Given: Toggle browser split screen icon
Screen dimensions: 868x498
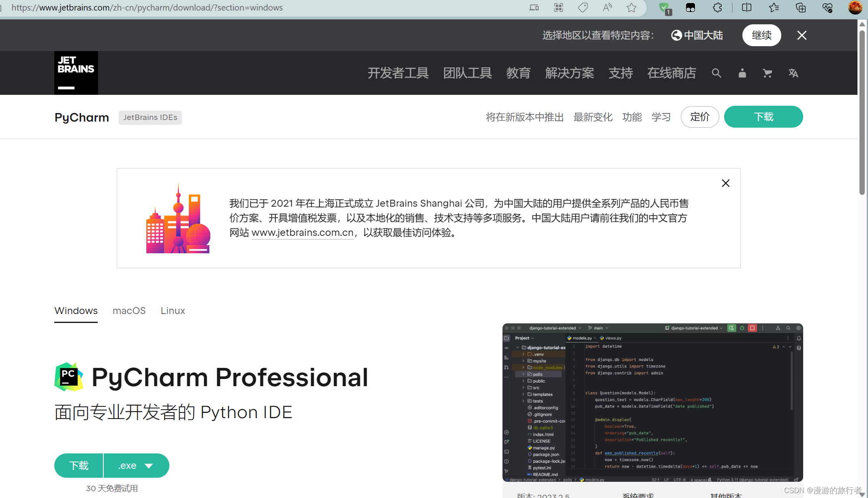Looking at the screenshot, I should point(746,8).
